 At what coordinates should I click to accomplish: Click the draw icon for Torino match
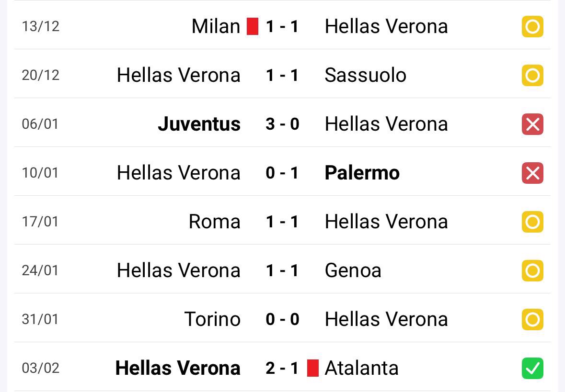pos(532,320)
